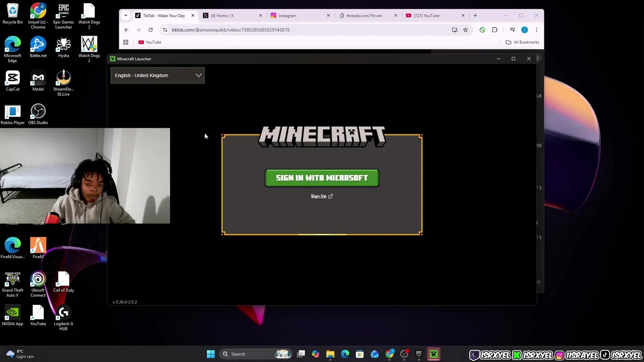Open Microsoft Store from taskbar
This screenshot has height=362, width=644.
click(360, 354)
